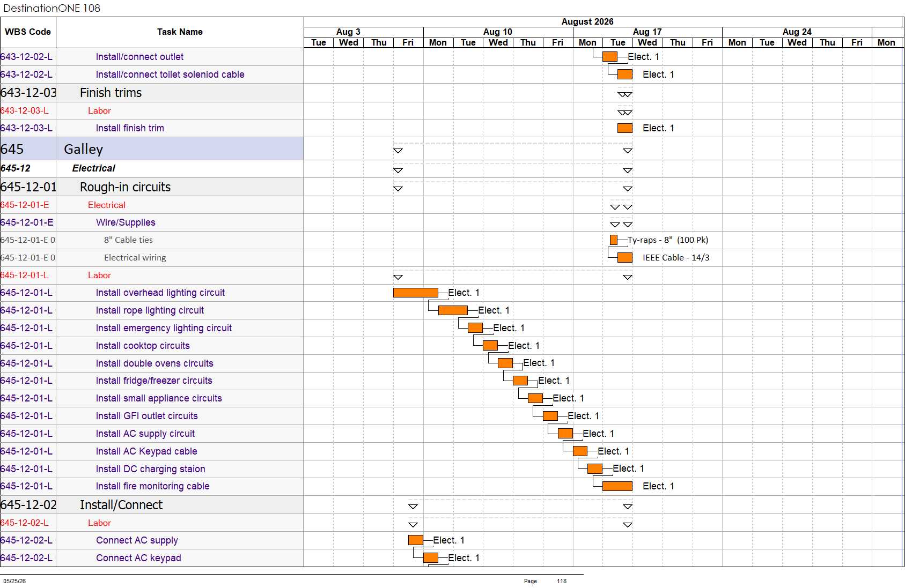This screenshot has height=588, width=905.
Task: Click the Aug 10 week header
Action: 498,32
